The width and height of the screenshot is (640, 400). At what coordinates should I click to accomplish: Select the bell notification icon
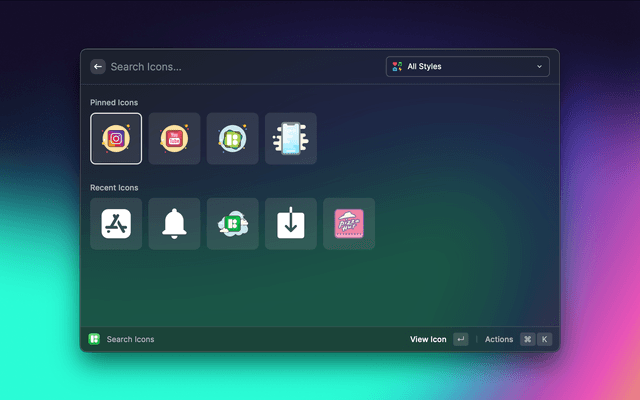[x=174, y=224]
